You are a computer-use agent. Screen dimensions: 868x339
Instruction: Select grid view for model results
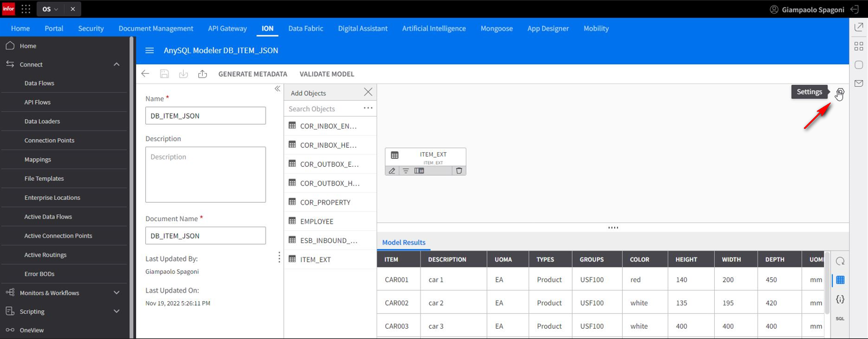[x=840, y=280]
